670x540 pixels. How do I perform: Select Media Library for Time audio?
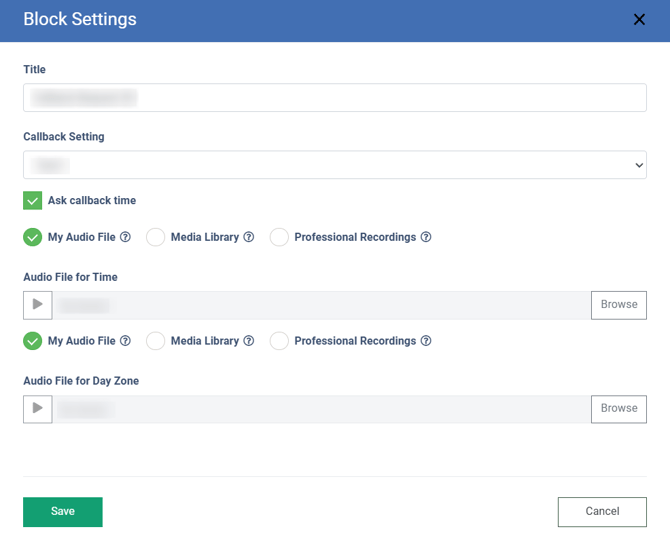[x=156, y=237]
